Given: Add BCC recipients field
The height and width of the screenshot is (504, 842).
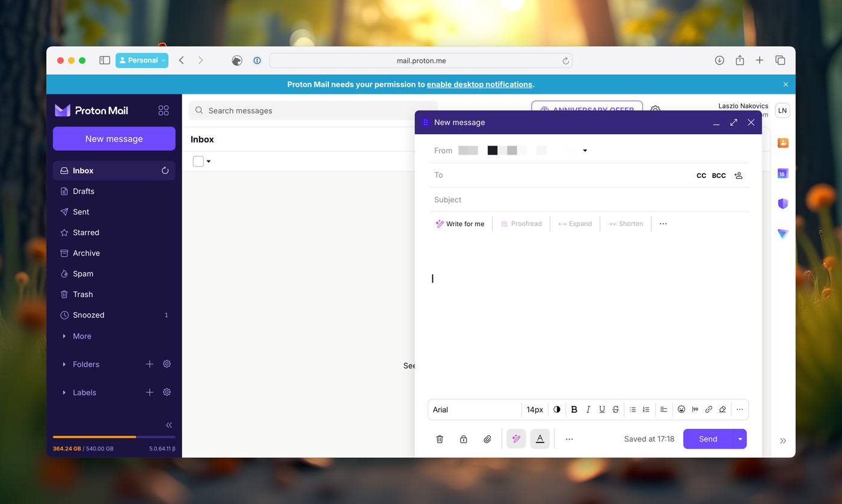Looking at the screenshot, I should point(719,176).
